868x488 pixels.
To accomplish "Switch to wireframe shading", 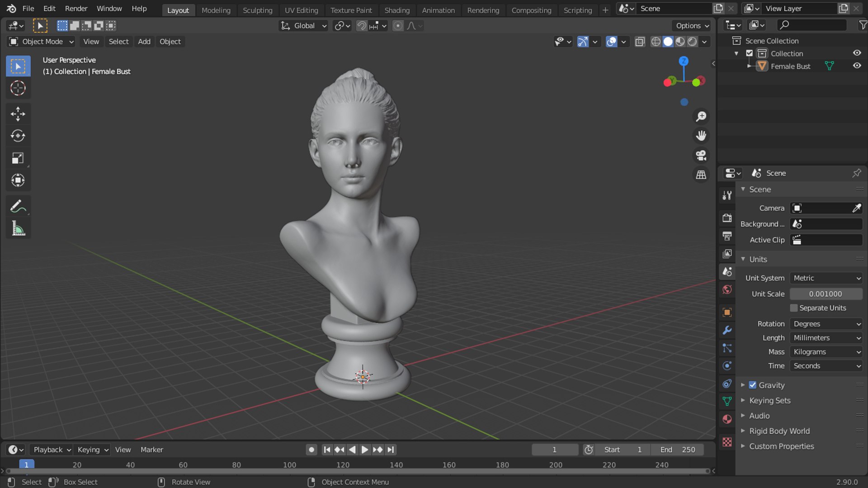I will pos(656,42).
